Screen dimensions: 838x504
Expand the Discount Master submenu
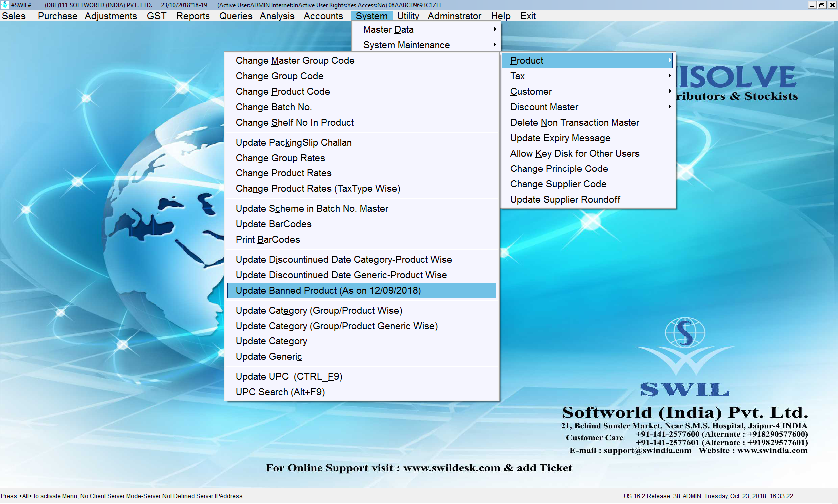tap(588, 107)
